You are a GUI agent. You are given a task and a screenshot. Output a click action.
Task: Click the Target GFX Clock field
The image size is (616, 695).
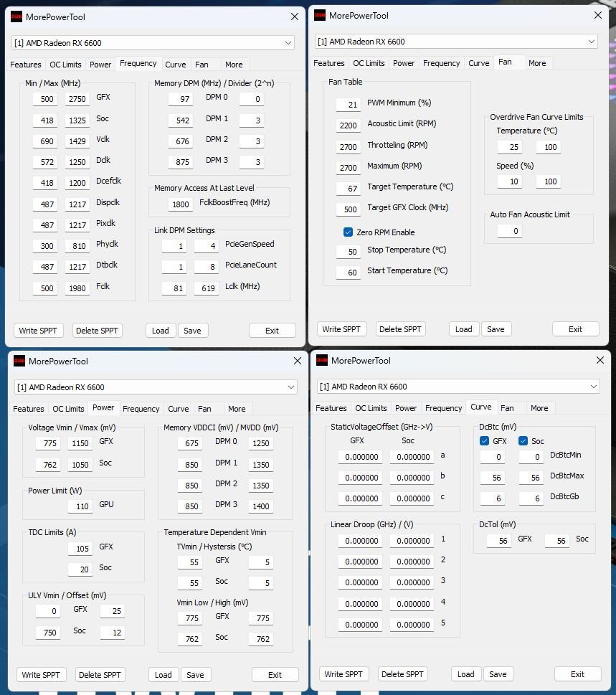349,209
